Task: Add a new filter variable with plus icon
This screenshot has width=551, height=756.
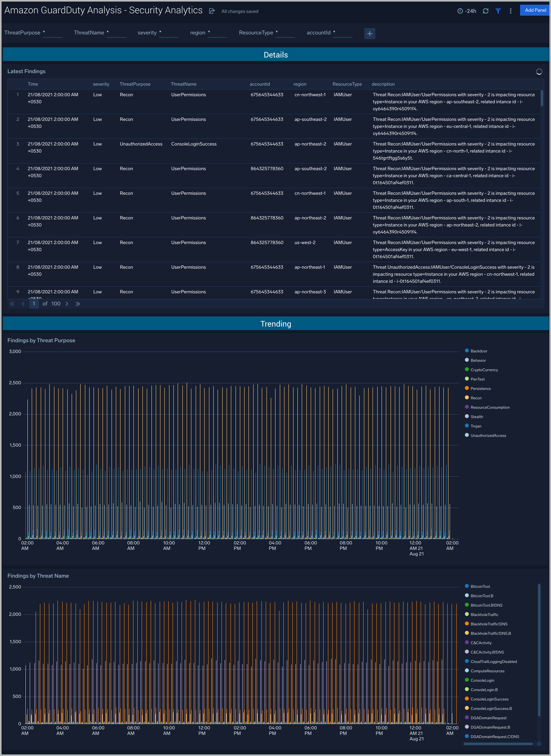Action: point(370,33)
